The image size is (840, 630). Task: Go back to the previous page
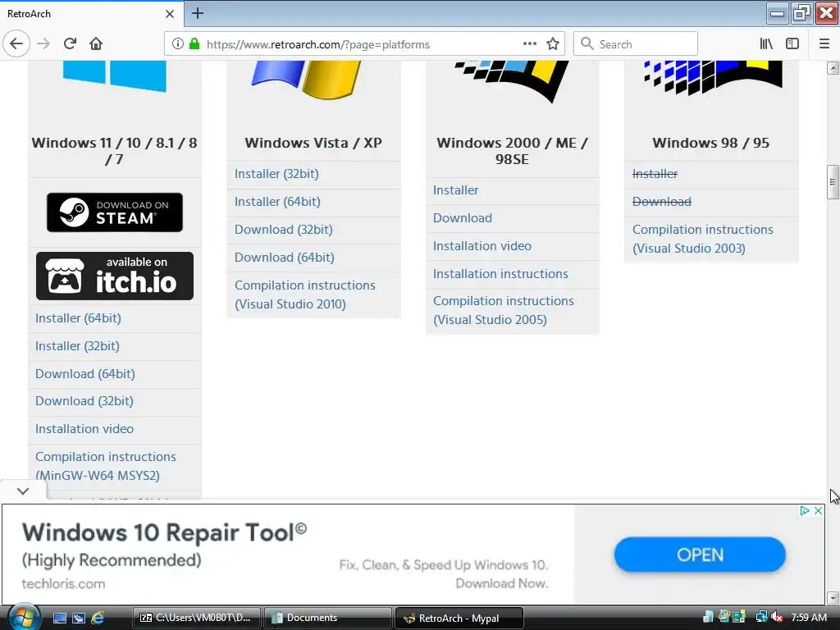pyautogui.click(x=16, y=44)
